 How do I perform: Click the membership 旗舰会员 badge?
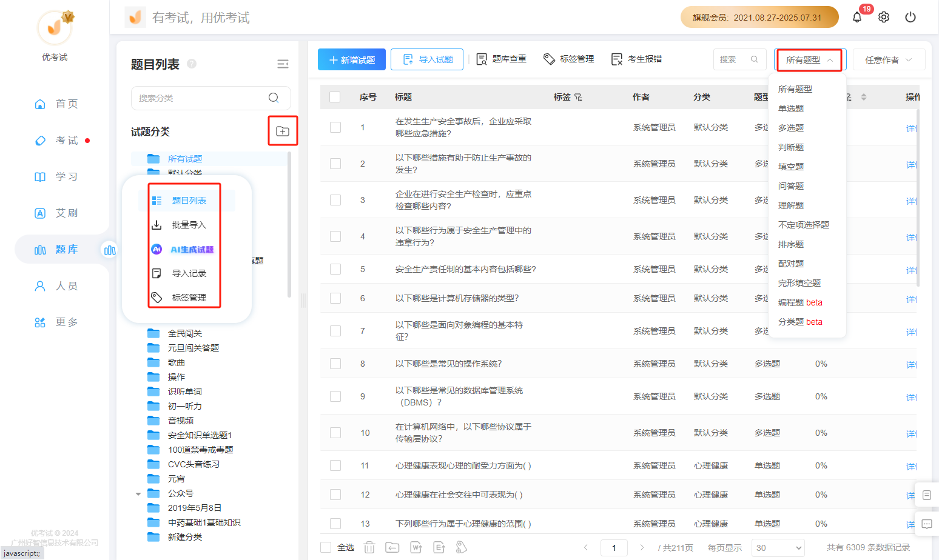(759, 17)
